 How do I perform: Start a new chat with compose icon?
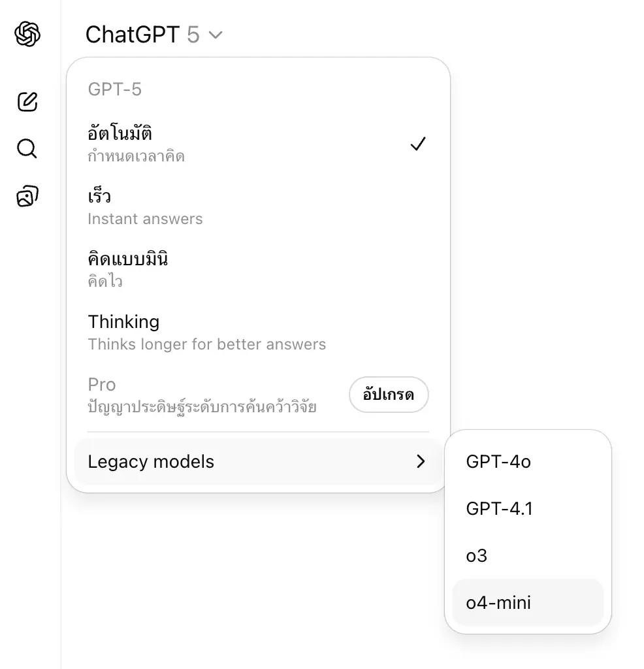[x=27, y=102]
